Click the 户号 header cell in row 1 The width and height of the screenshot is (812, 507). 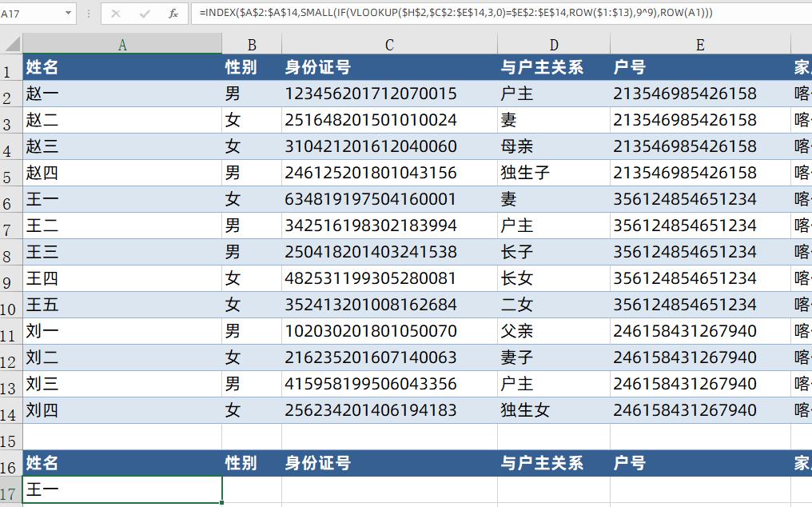(x=699, y=68)
